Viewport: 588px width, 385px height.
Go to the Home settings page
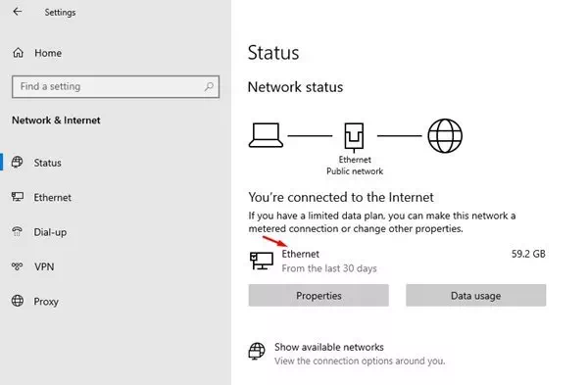point(48,53)
